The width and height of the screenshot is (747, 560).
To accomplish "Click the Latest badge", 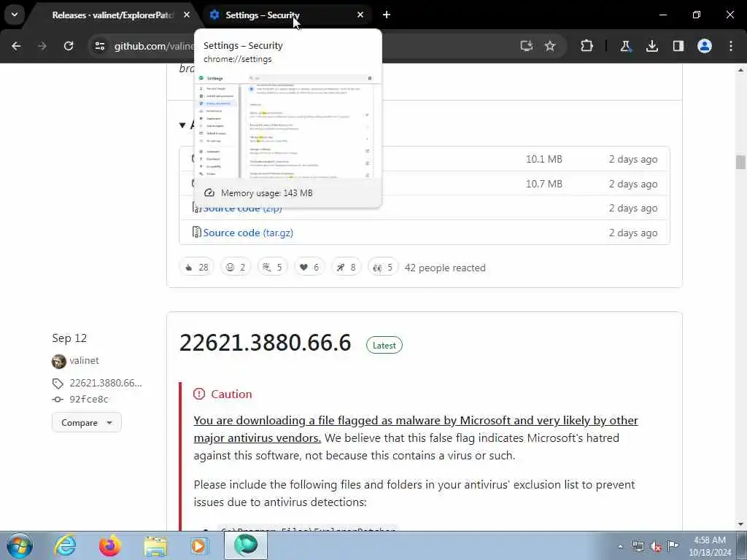I will click(x=384, y=345).
